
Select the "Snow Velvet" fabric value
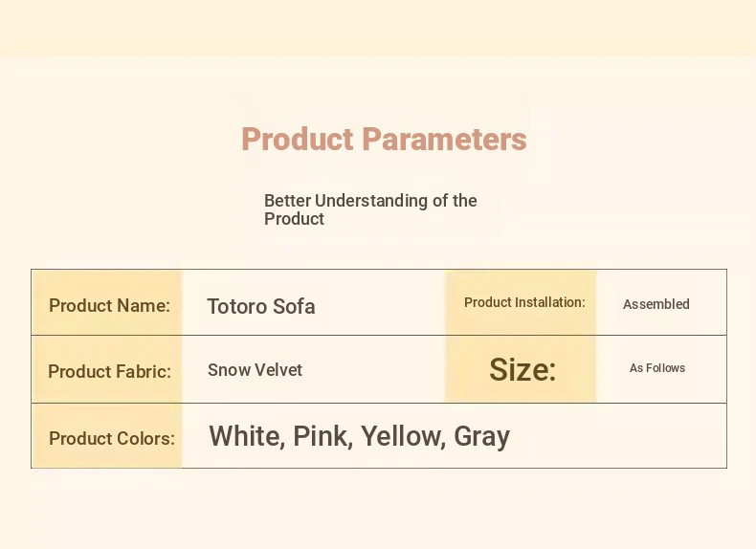coord(255,370)
